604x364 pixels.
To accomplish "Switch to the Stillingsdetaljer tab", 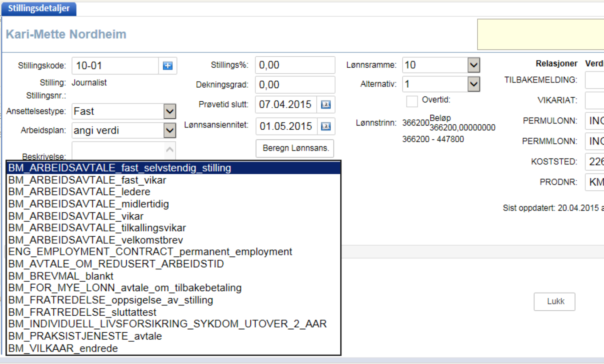I will click(39, 8).
